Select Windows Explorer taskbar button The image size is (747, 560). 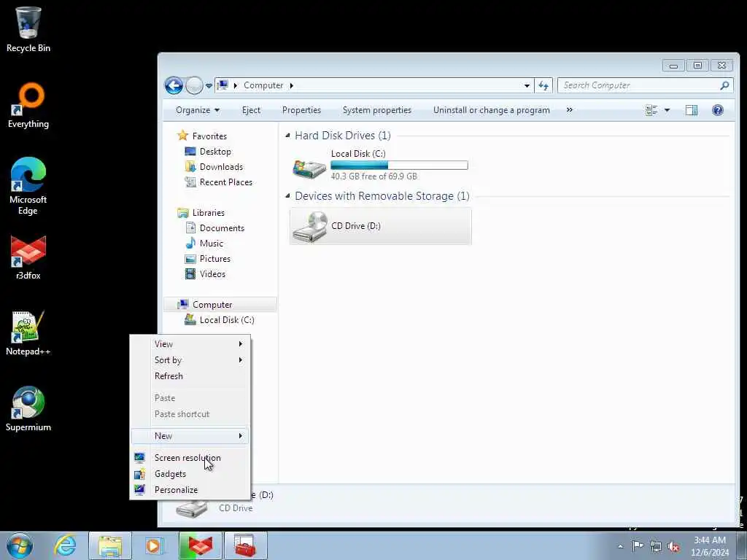110,545
